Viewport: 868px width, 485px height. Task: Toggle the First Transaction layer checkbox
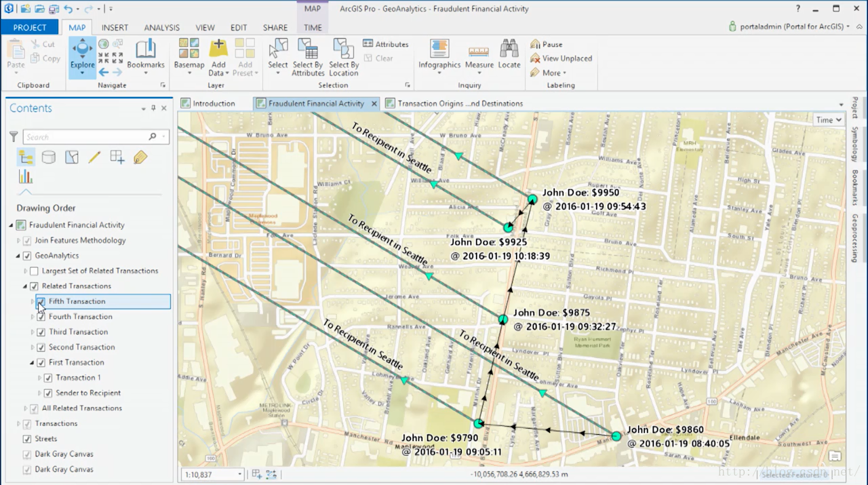click(x=41, y=362)
